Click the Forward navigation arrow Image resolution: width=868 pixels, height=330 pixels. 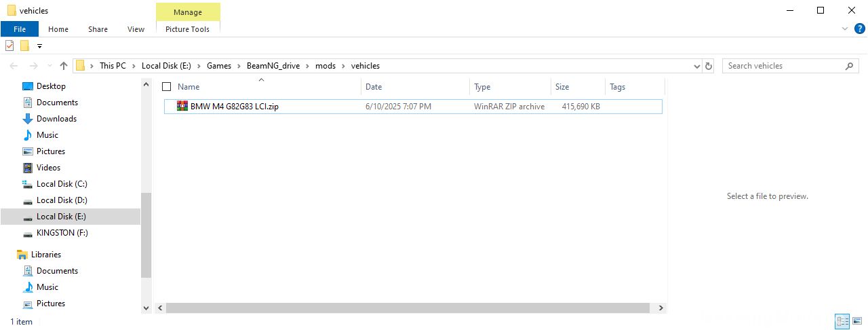point(34,66)
